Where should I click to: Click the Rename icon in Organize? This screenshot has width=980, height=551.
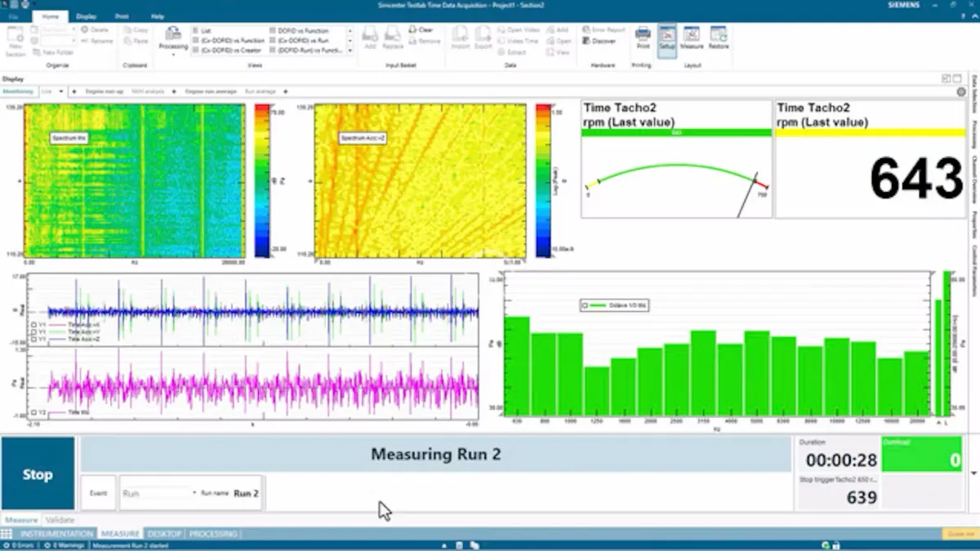97,41
